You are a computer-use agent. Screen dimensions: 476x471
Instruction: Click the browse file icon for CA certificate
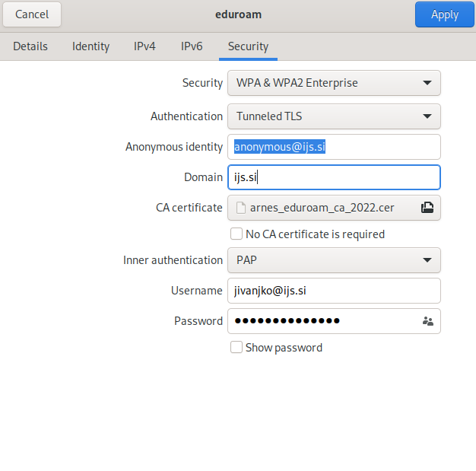(x=427, y=207)
